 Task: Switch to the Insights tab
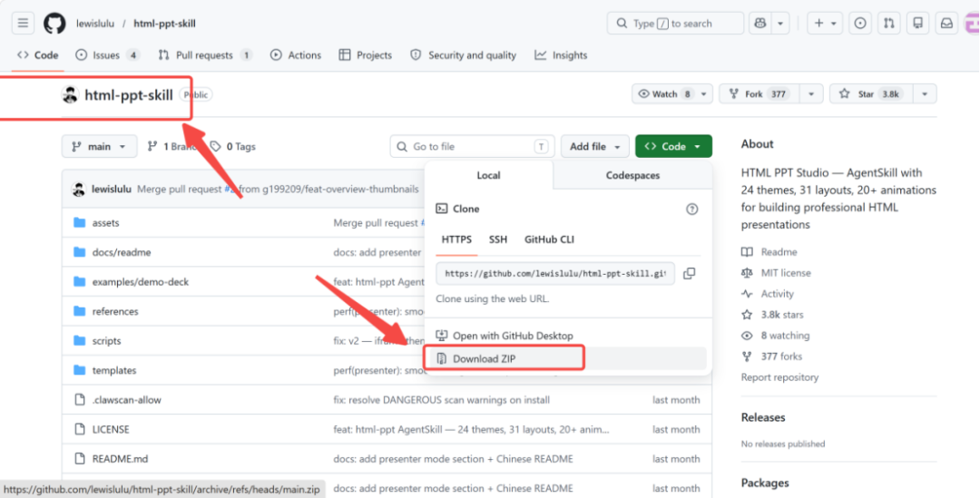[561, 55]
